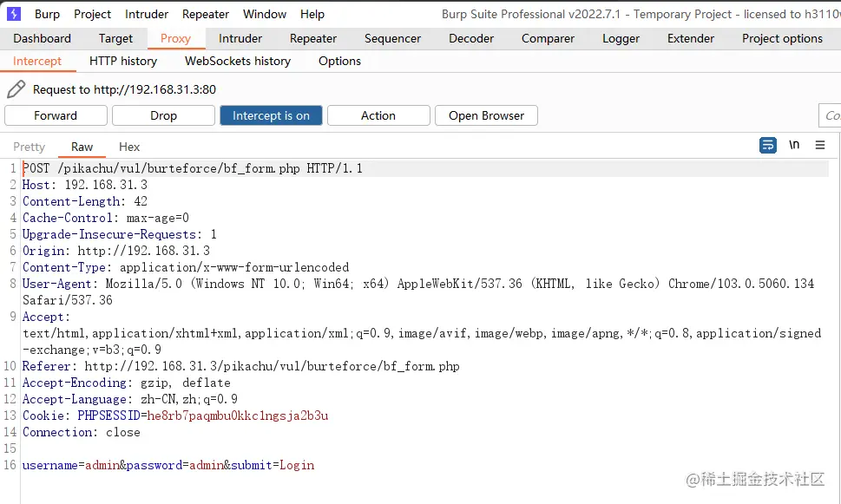The image size is (841, 504).
Task: Click the Accept-Language header line
Action: [130, 399]
